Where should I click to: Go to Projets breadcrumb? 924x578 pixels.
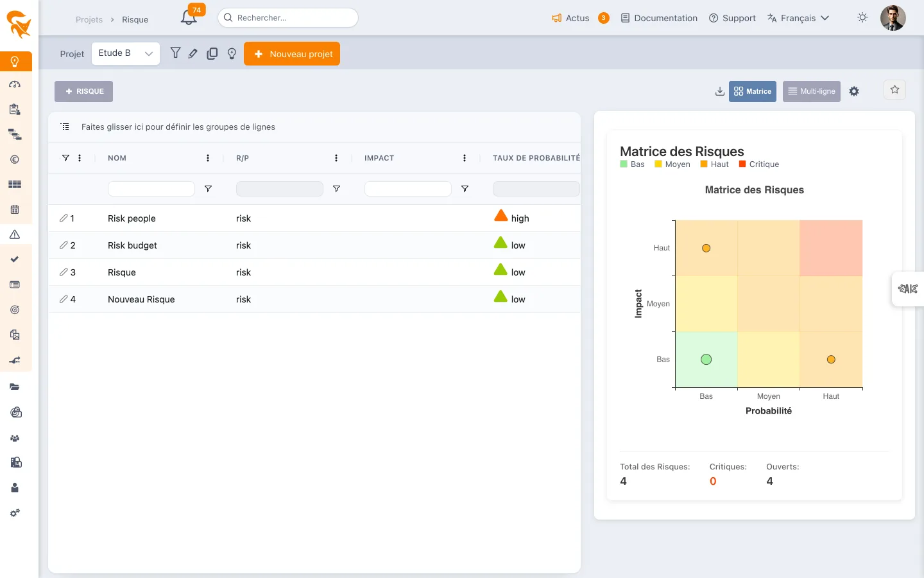click(x=89, y=20)
